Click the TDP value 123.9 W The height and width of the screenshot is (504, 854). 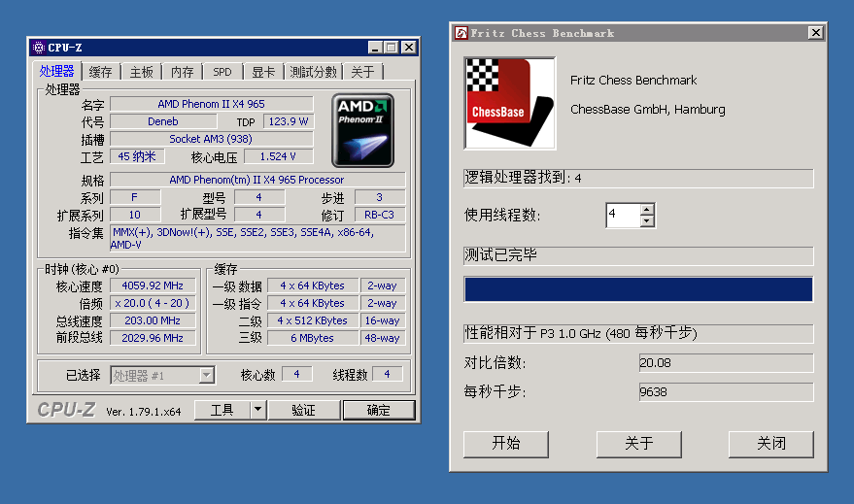pos(289,121)
